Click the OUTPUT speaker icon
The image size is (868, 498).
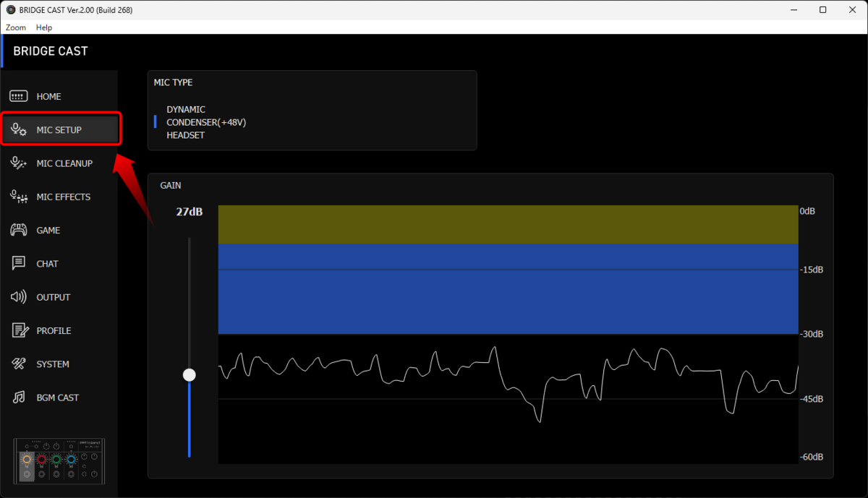click(19, 297)
